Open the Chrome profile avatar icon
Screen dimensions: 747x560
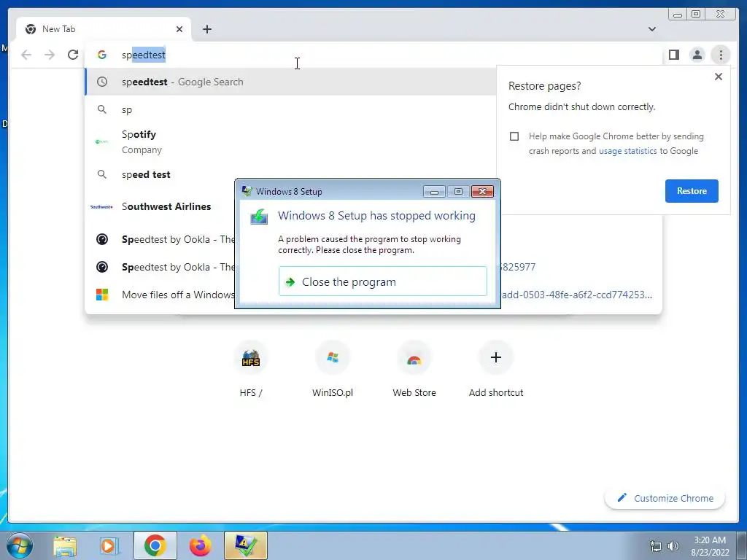coord(697,55)
